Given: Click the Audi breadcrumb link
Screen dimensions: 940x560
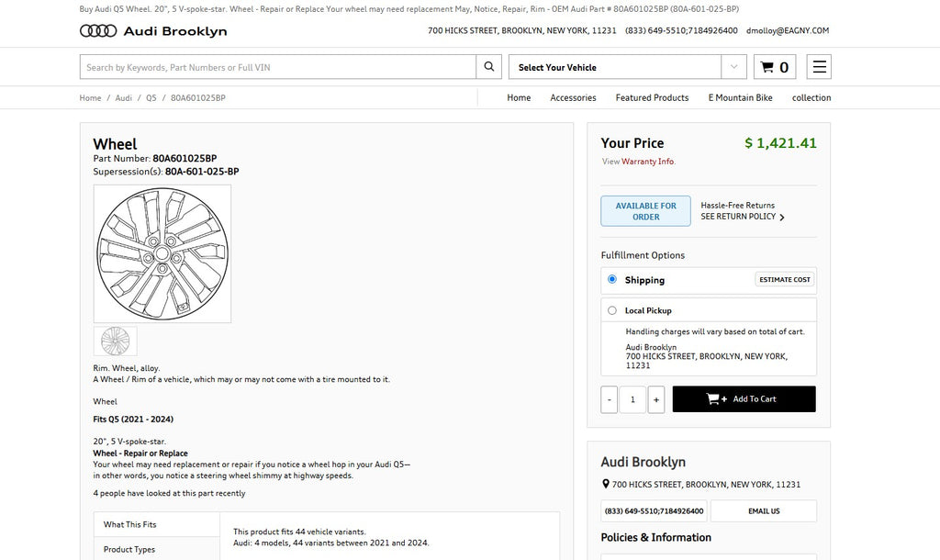Looking at the screenshot, I should (124, 97).
